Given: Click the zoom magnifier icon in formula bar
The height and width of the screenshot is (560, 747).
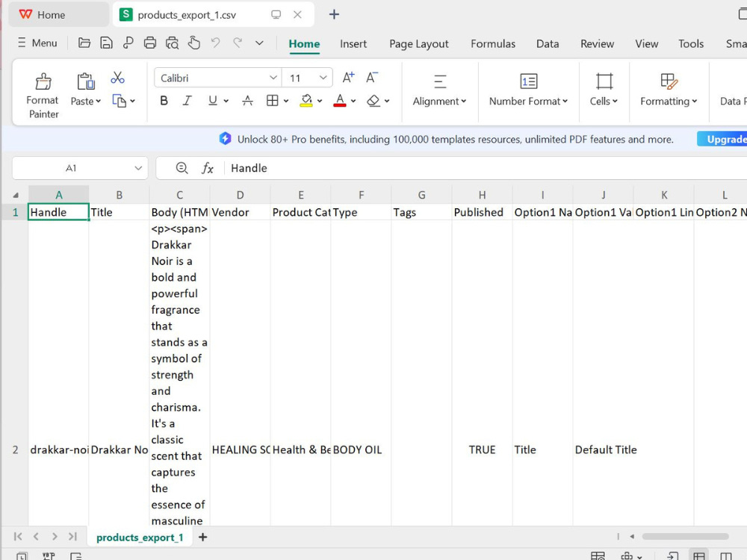Looking at the screenshot, I should pos(182,167).
